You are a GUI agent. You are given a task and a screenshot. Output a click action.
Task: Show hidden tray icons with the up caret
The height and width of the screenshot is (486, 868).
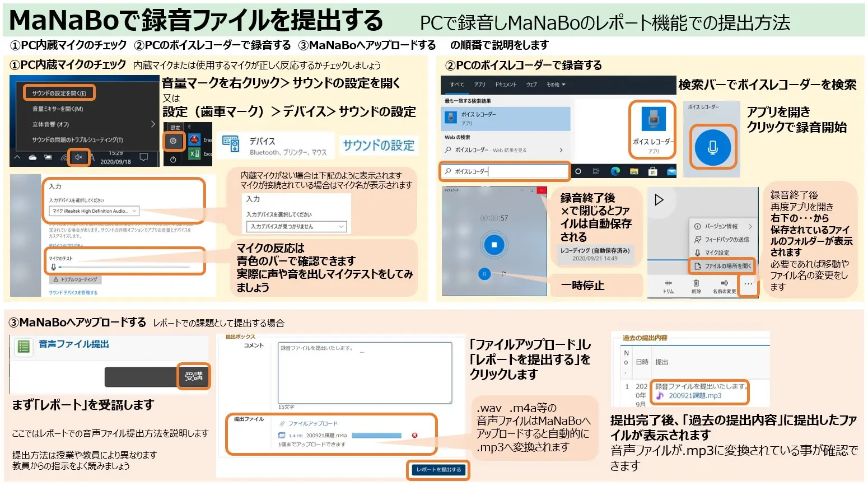click(x=17, y=158)
